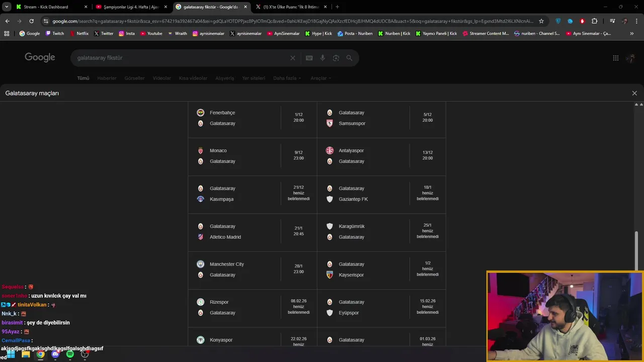This screenshot has width=644, height=362.
Task: Click the Manchester City team crest
Action: point(200,264)
